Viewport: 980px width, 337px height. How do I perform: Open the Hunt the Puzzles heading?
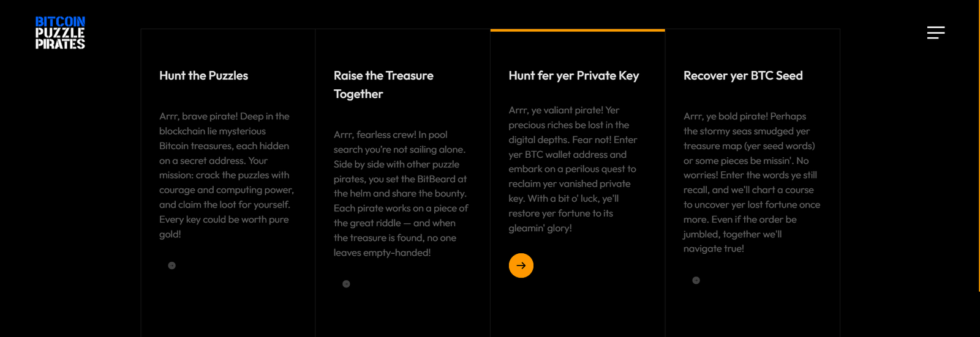click(x=203, y=76)
